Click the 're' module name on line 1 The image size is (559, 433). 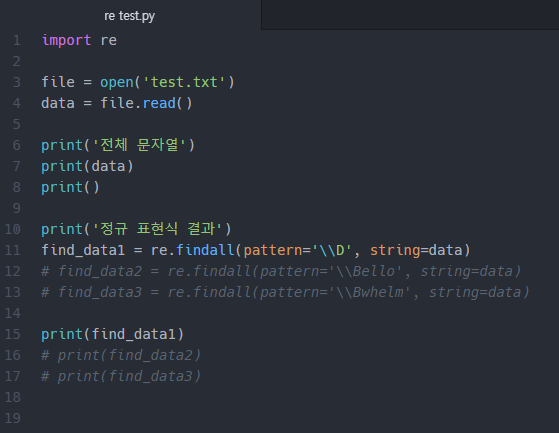108,40
